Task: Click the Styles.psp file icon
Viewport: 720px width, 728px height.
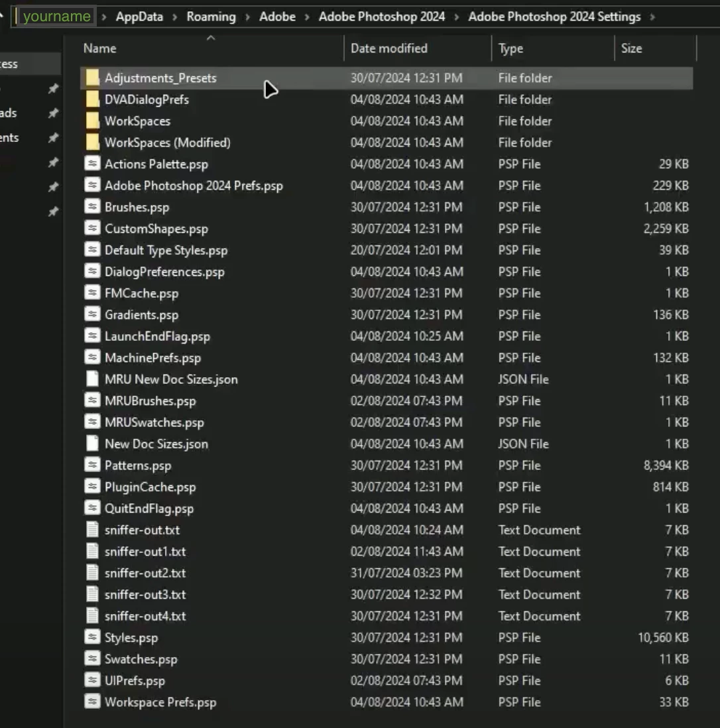Action: click(92, 637)
